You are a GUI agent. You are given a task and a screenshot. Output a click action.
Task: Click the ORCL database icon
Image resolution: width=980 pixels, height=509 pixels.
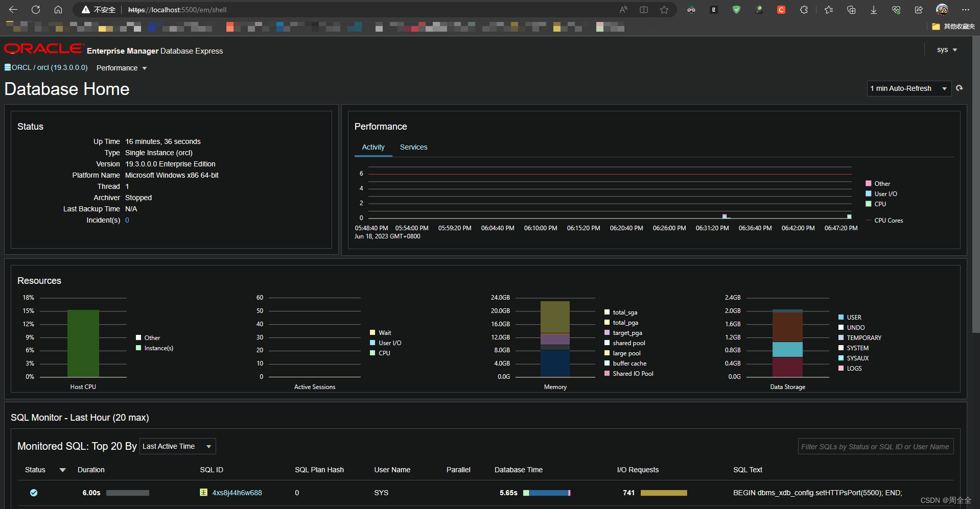(x=8, y=67)
